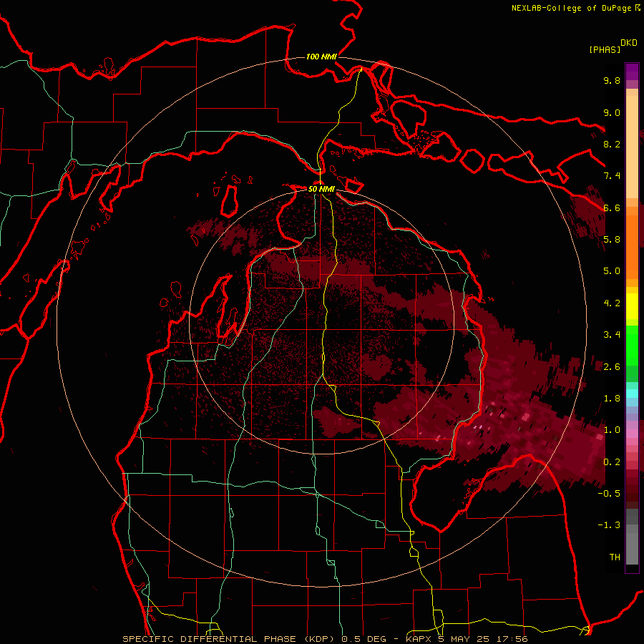The width and height of the screenshot is (644, 644).
Task: Click the 2.6 value on color scale
Action: click(x=612, y=366)
